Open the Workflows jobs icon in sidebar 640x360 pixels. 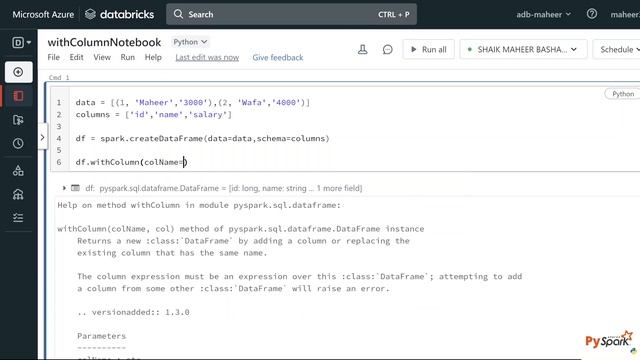[18, 218]
